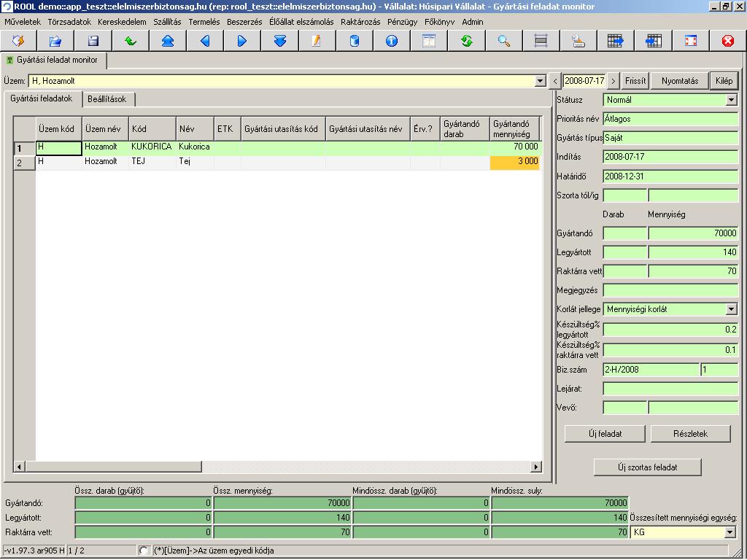Expand the Üzem dropdown showing H, Hozamolt
The image size is (747, 560).
540,81
